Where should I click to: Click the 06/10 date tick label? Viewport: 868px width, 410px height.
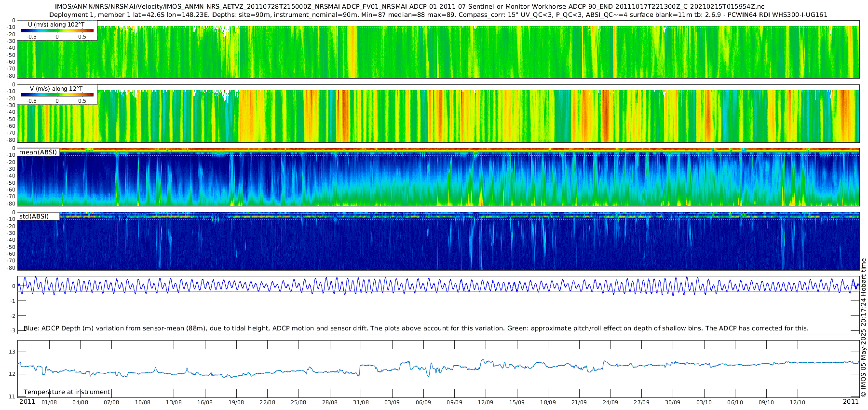735,402
